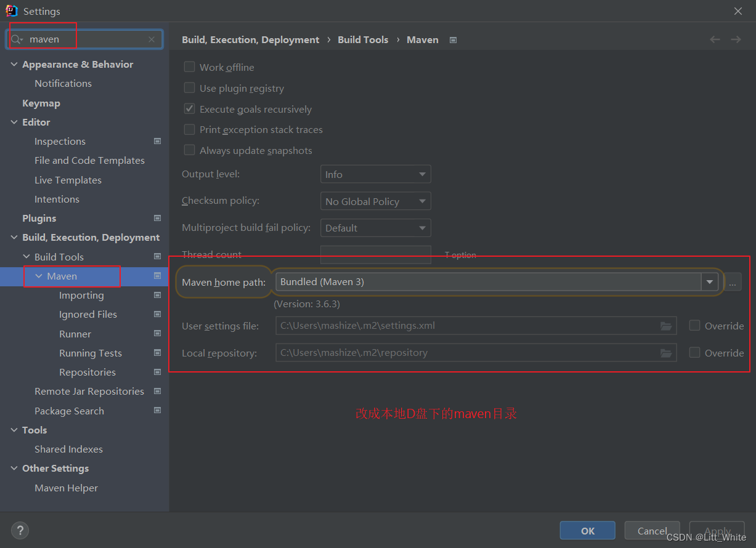
Task: Open help with the question mark icon
Action: pos(20,530)
